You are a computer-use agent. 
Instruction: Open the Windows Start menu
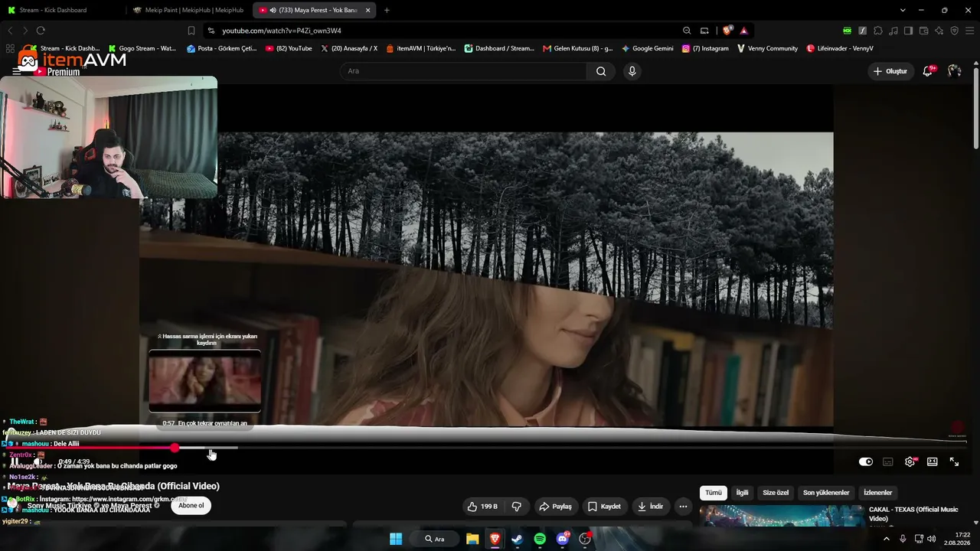(x=396, y=539)
